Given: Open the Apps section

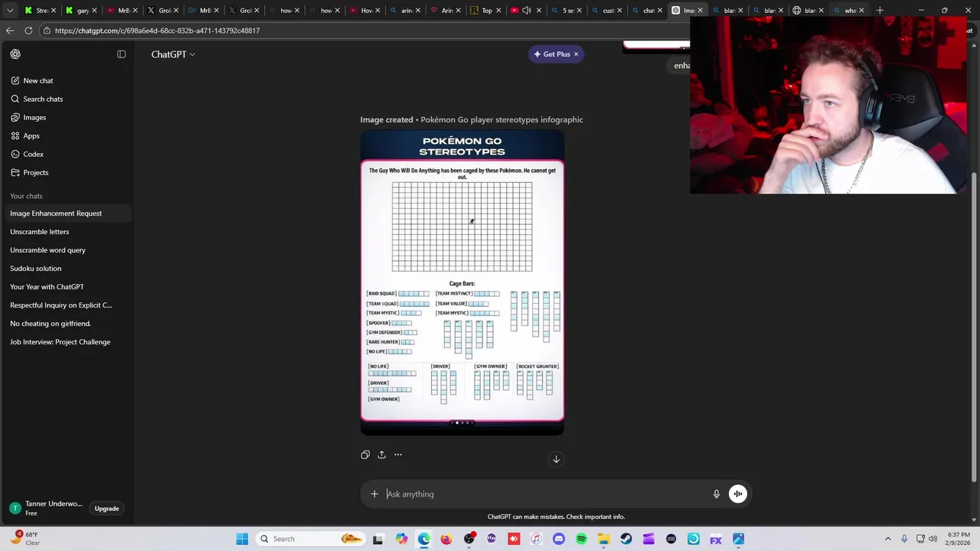Looking at the screenshot, I should click(x=31, y=135).
